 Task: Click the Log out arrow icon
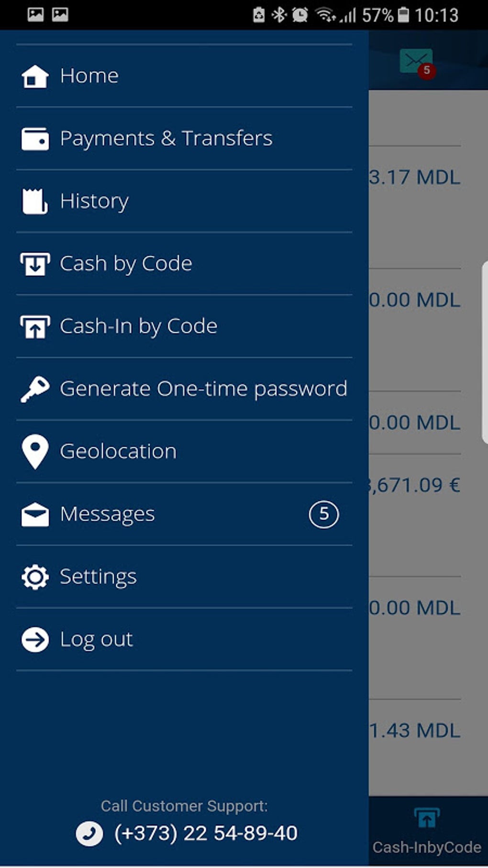(35, 640)
